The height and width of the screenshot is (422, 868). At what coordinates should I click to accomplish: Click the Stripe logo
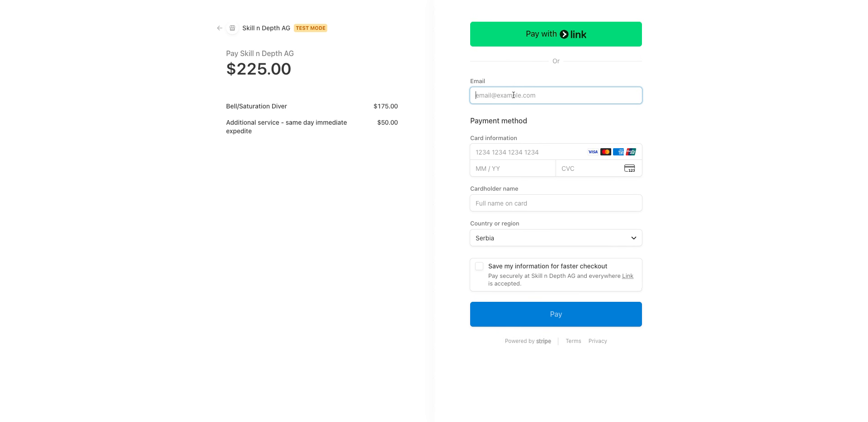pyautogui.click(x=543, y=341)
